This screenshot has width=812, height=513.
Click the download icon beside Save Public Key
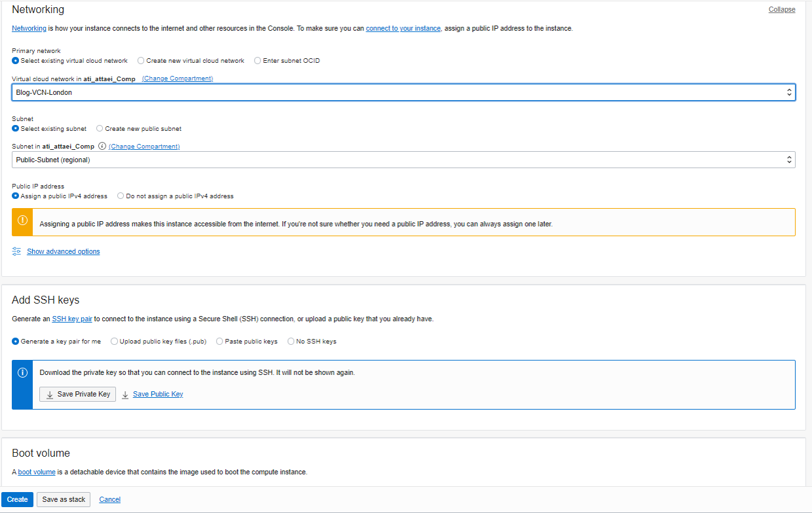pos(125,395)
